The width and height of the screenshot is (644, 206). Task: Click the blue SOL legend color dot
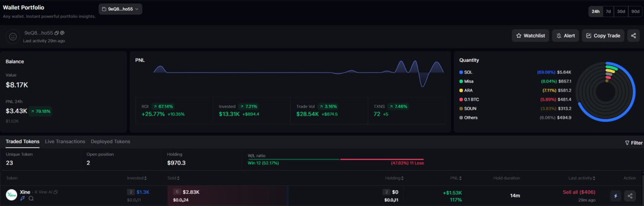coord(461,73)
